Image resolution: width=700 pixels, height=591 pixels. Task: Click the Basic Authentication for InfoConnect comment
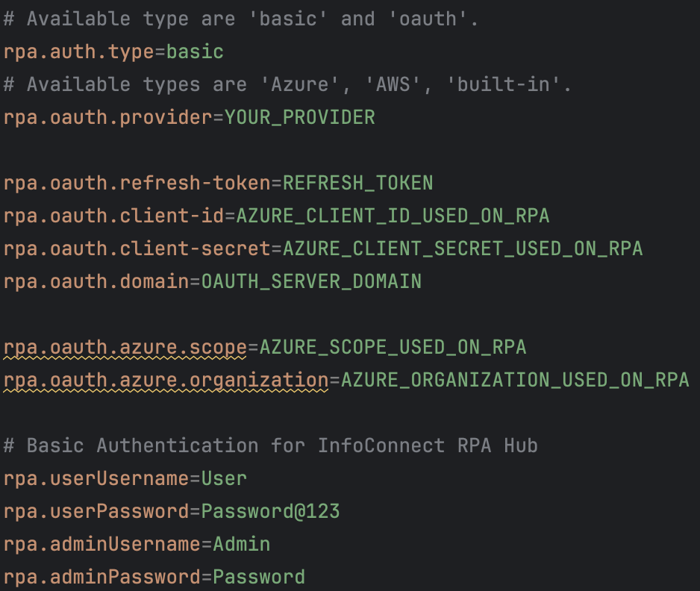[271, 446]
